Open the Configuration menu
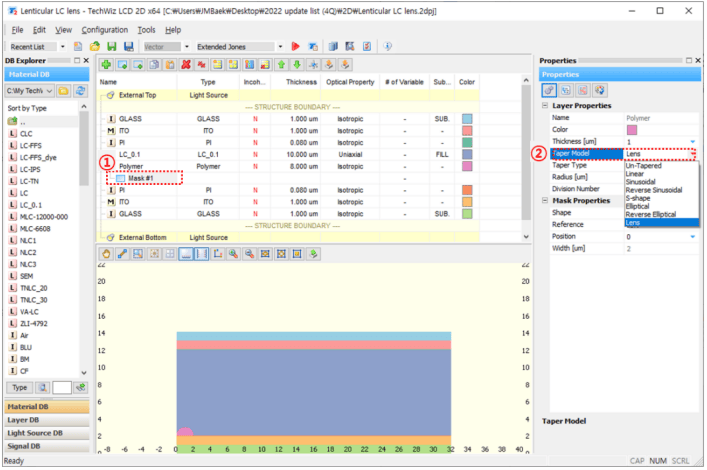Screen dimensions: 707x470 [x=105, y=30]
